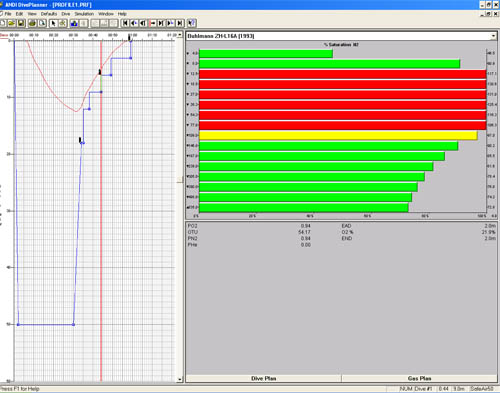Switch to the Dive Plan tab

tap(263, 378)
